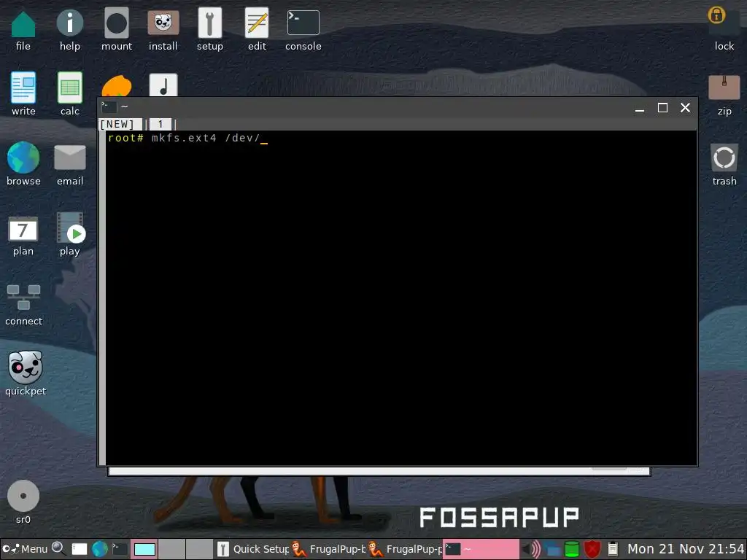Launch browser from taskbar globe icon
Viewport: 747px width, 560px height.
(x=99, y=548)
